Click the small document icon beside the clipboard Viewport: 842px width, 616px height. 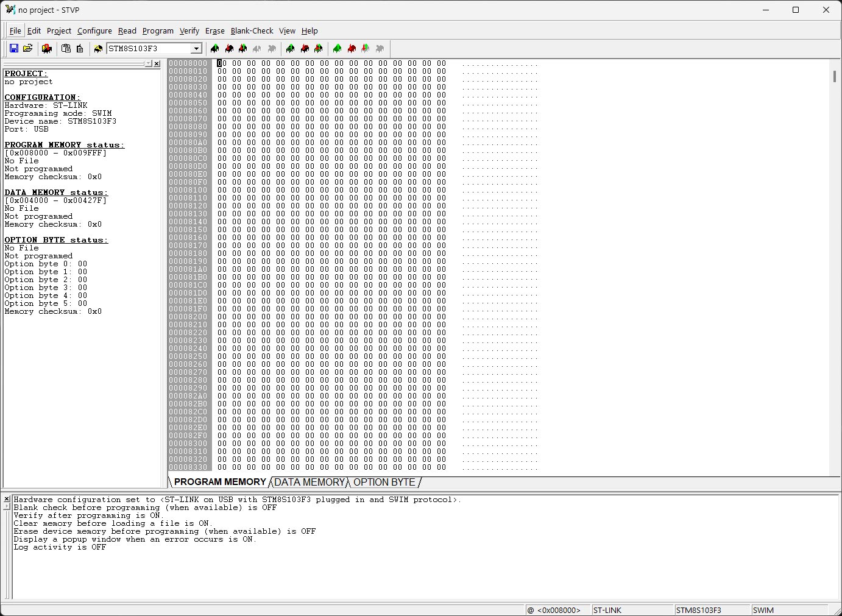80,49
